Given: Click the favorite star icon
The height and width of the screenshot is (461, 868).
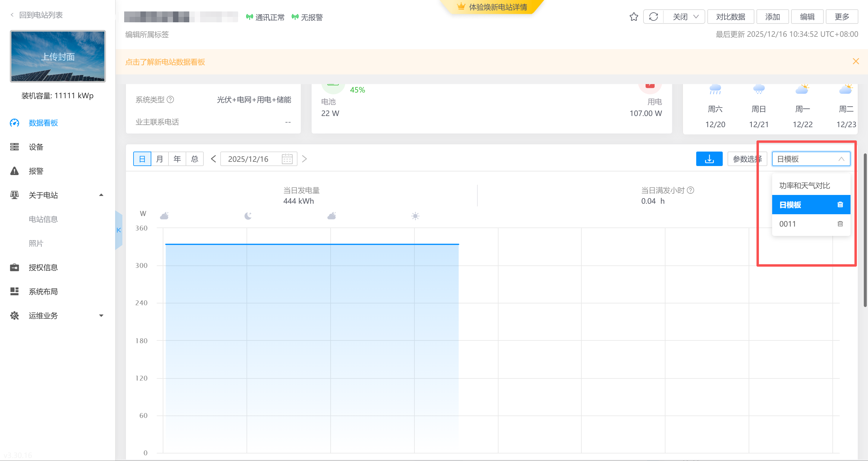Looking at the screenshot, I should coord(634,17).
